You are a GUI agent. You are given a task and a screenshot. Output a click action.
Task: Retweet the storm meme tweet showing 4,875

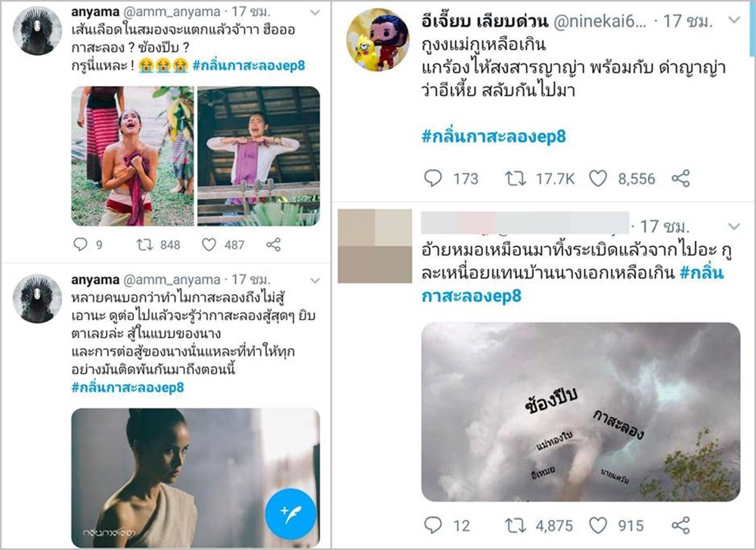tap(516, 525)
